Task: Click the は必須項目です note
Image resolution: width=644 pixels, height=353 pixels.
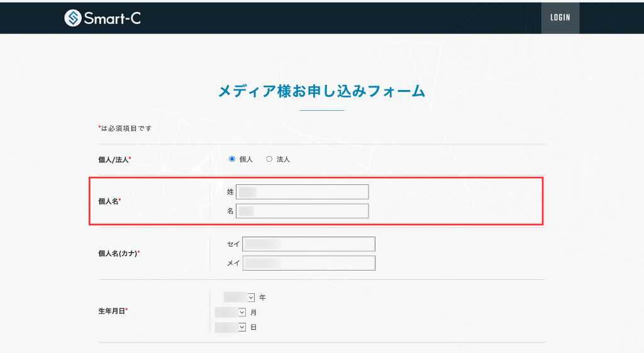Action: (125, 128)
